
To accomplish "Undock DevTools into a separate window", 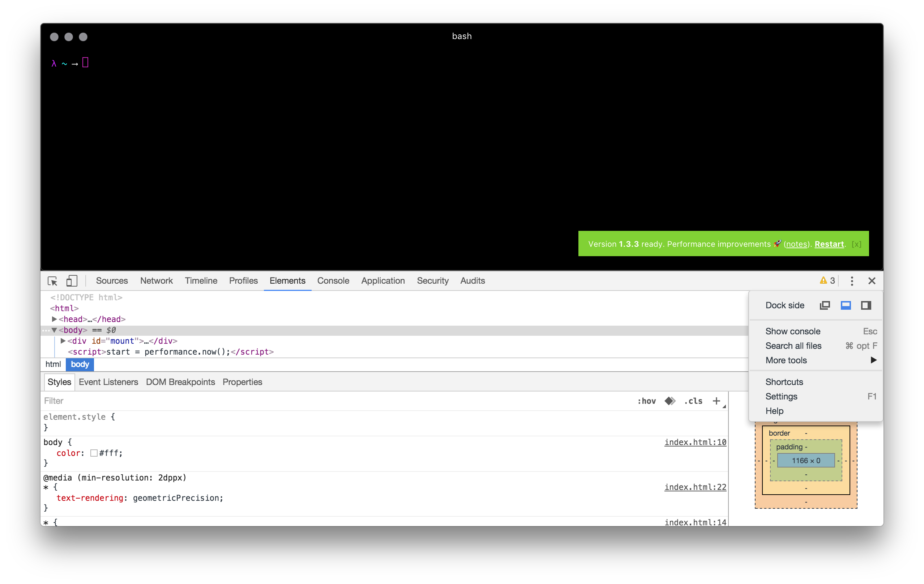I will pos(825,305).
